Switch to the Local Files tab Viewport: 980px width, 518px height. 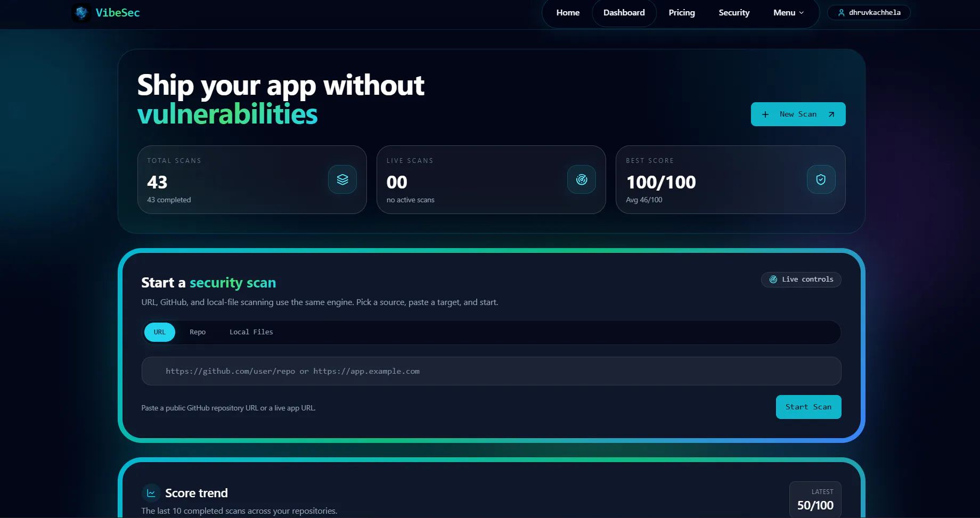(x=251, y=332)
